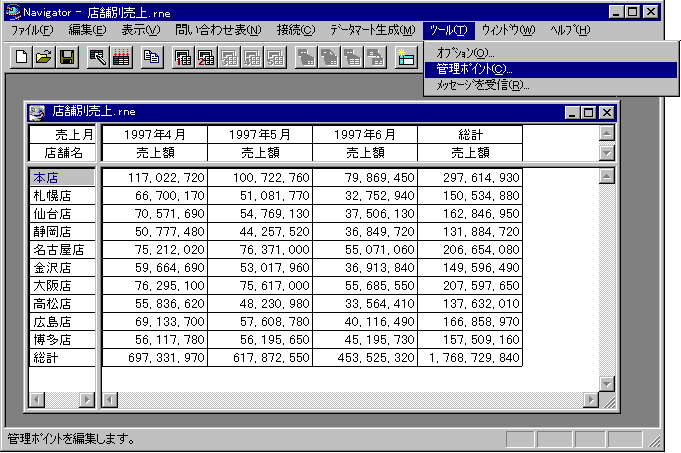Screen dimensions: 681x453
Task: Select the 本店 row header
Action: 62,177
